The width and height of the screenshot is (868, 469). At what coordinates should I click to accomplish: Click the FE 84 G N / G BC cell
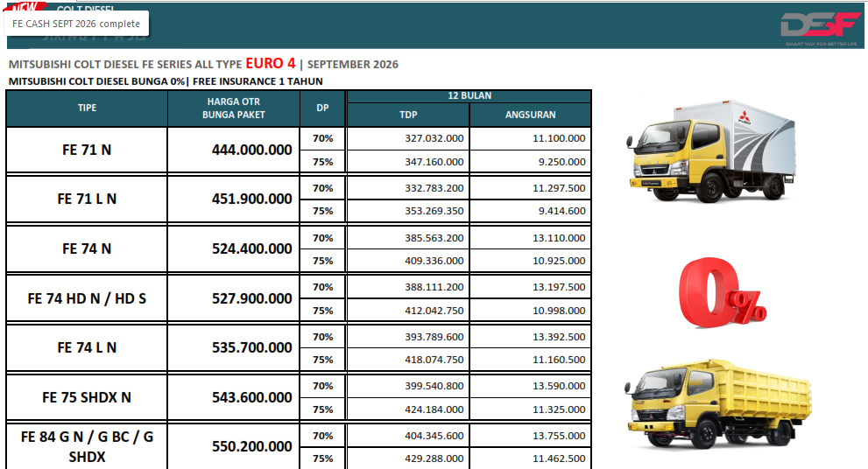[x=87, y=446]
